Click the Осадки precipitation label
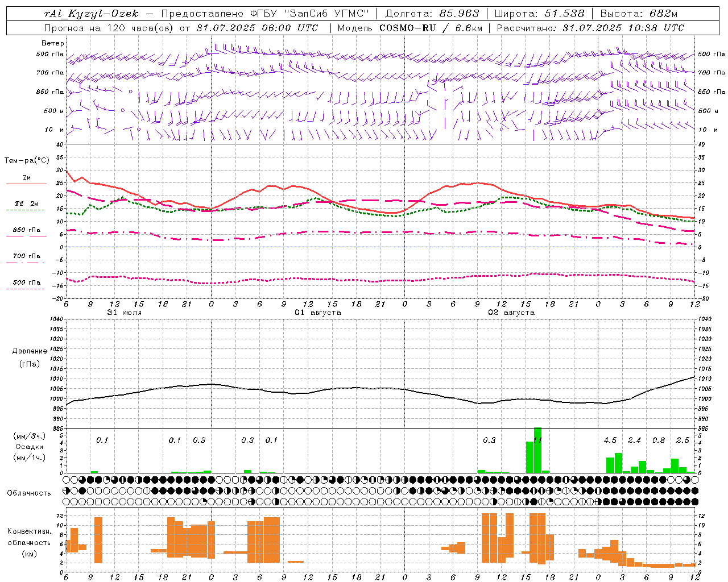The height and width of the screenshot is (582, 728). 30,447
